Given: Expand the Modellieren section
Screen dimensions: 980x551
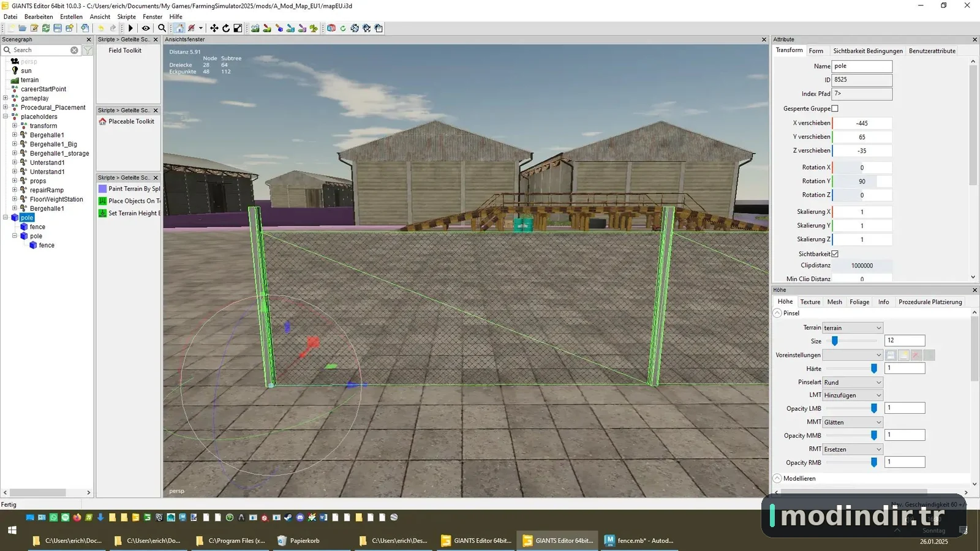Looking at the screenshot, I should pyautogui.click(x=777, y=478).
